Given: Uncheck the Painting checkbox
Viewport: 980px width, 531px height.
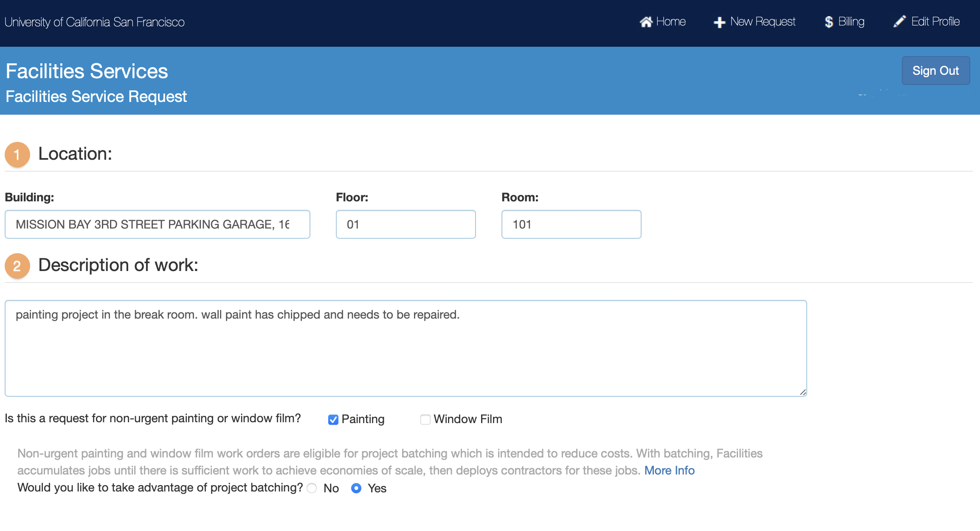Looking at the screenshot, I should [333, 420].
